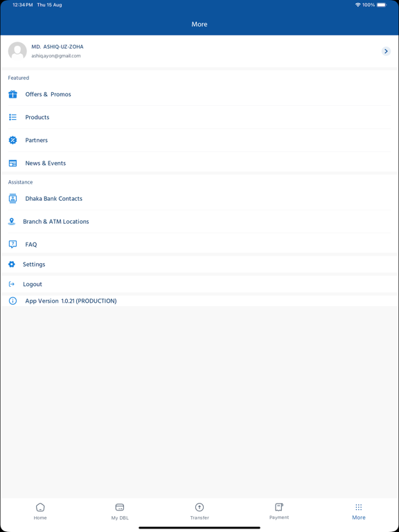Tap the question bubble icon beside FAQ
Image resolution: width=399 pixels, height=532 pixels.
coord(13,245)
